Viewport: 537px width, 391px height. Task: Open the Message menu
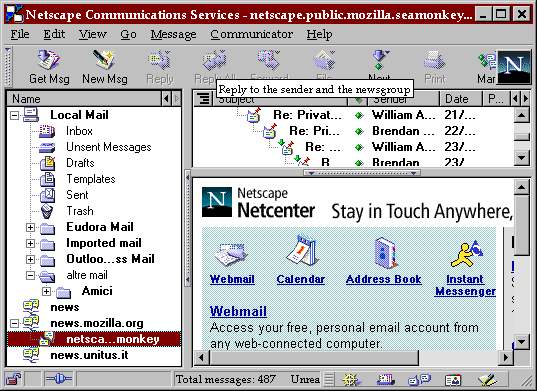[173, 34]
